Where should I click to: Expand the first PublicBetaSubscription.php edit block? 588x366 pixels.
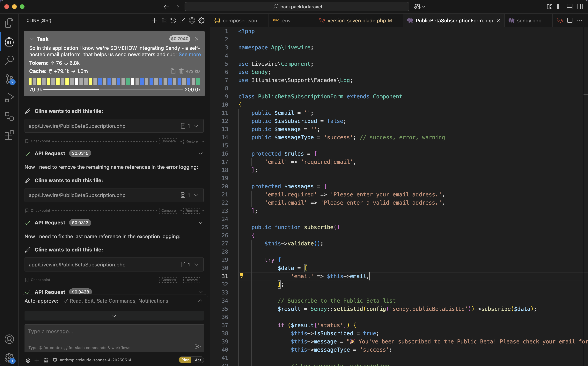[196, 126]
